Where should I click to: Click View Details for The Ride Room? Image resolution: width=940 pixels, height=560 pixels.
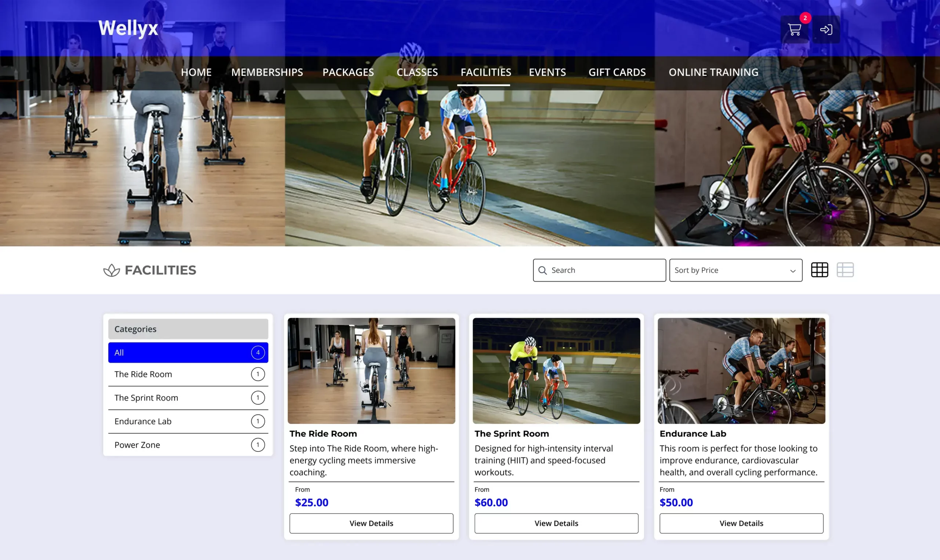(371, 523)
